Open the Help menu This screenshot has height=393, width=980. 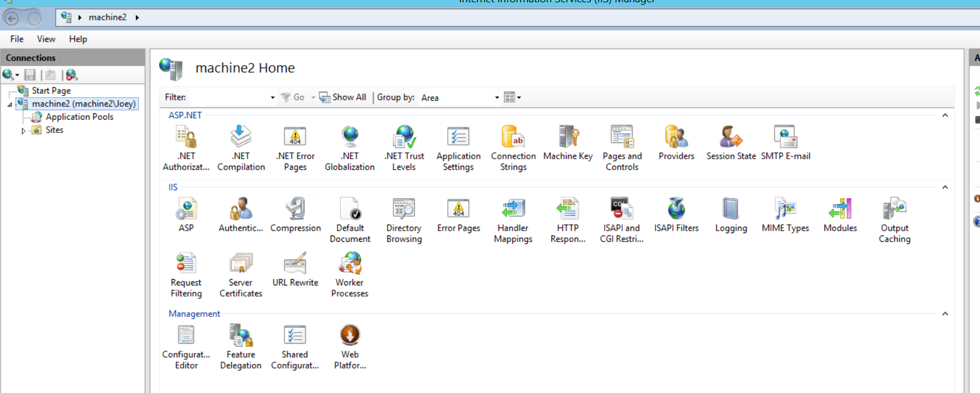(78, 39)
